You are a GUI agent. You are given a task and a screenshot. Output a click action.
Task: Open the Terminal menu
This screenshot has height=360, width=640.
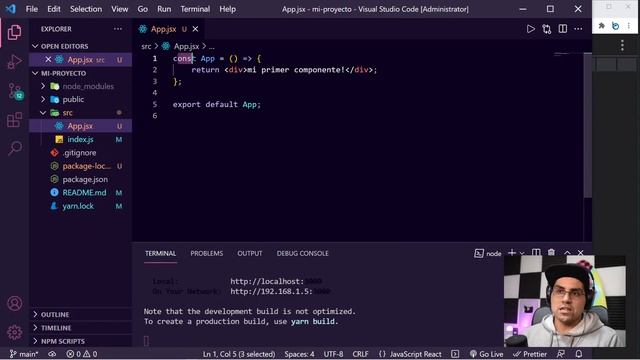pos(195,9)
